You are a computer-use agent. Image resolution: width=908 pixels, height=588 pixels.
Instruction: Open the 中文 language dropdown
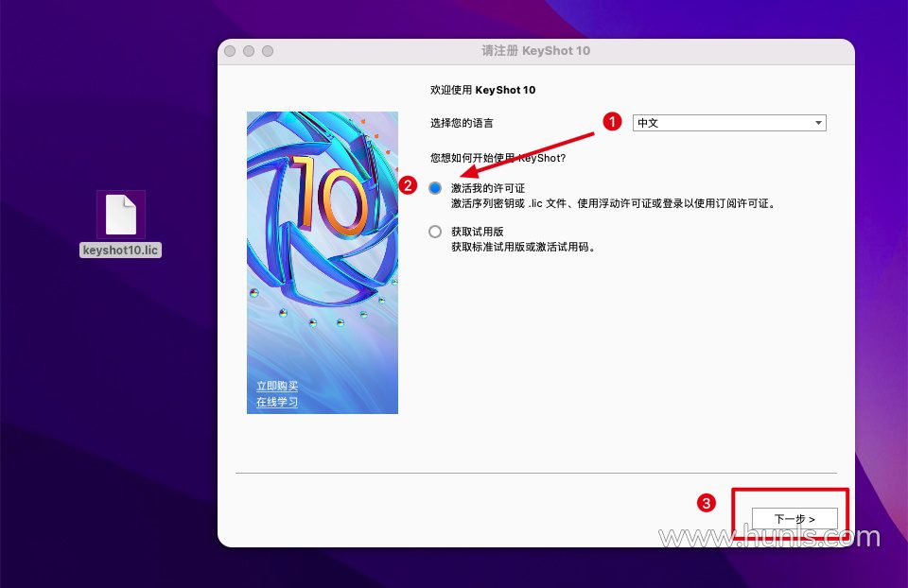(729, 123)
